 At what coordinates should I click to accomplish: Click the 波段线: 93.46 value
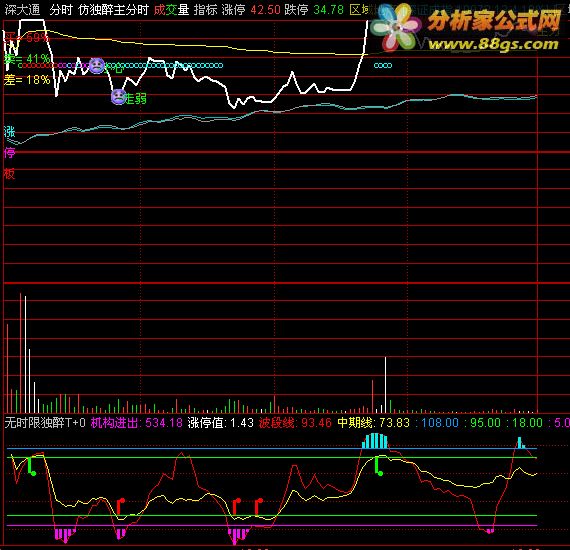coord(295,422)
